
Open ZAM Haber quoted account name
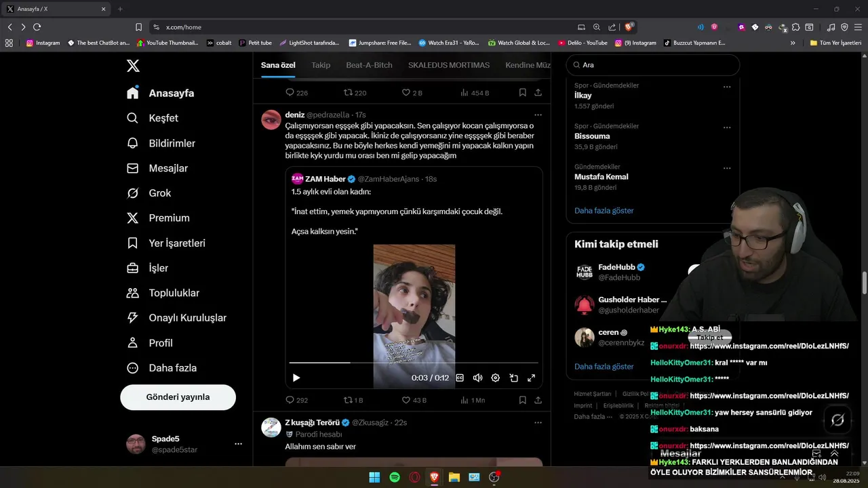pos(325,179)
